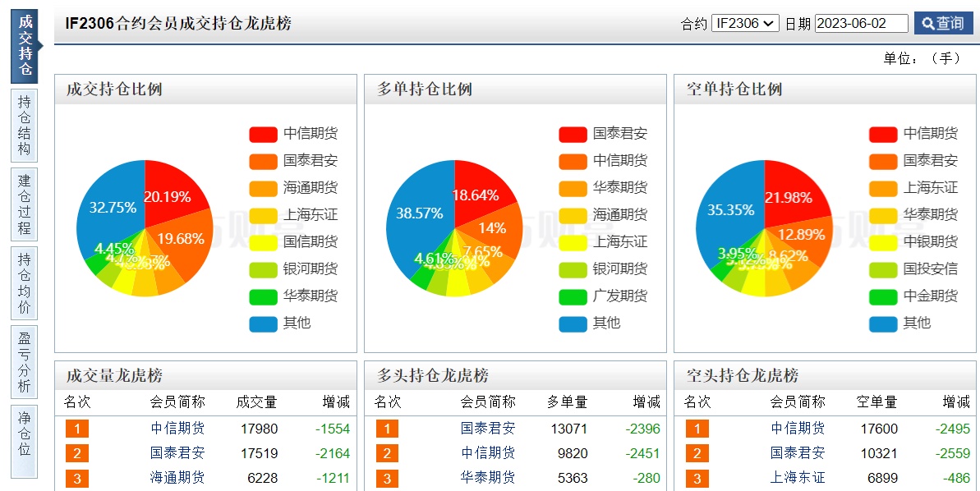Click green 华泰期货 swatch in 成交持仓比例 legend
Screen dimensions: 980x491
tap(263, 296)
